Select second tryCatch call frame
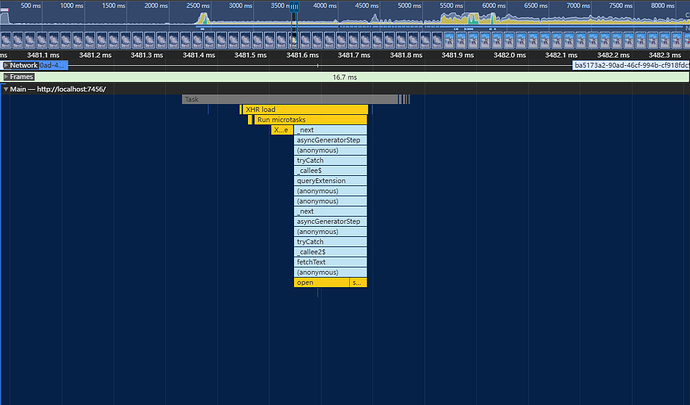The height and width of the screenshot is (405, 690). tap(330, 242)
